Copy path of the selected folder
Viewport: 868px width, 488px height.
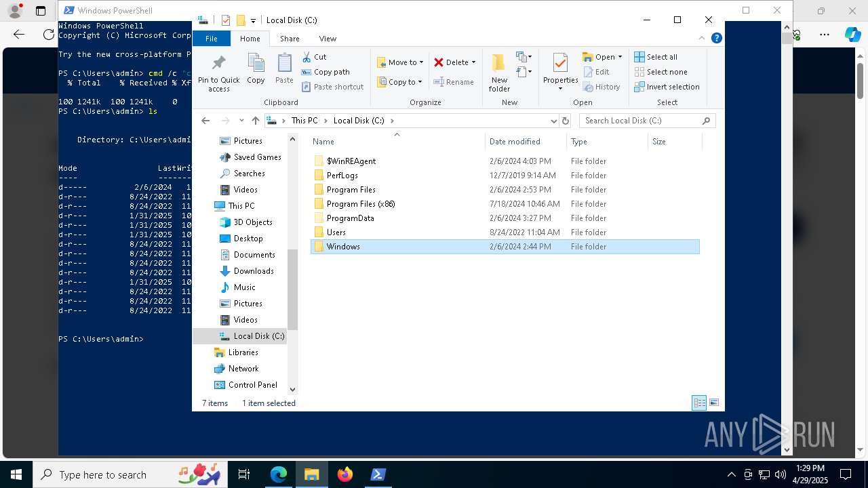[325, 72]
